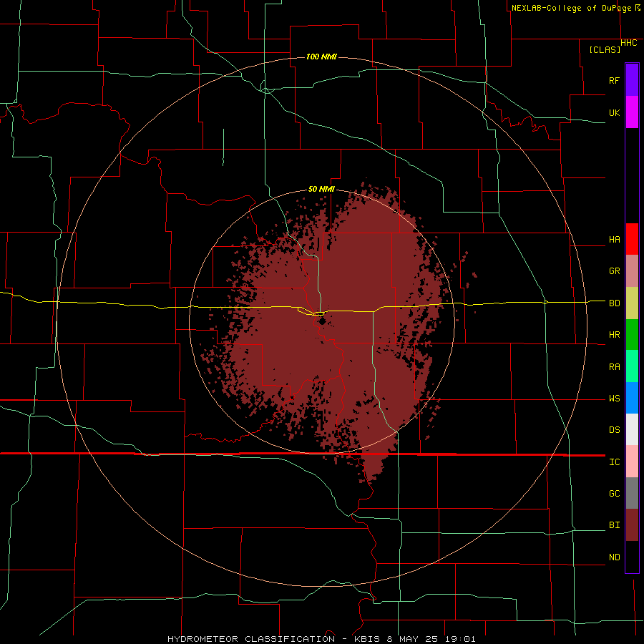Image resolution: width=644 pixels, height=644 pixels.
Task: Click the HR legend label
Action: pyautogui.click(x=614, y=335)
